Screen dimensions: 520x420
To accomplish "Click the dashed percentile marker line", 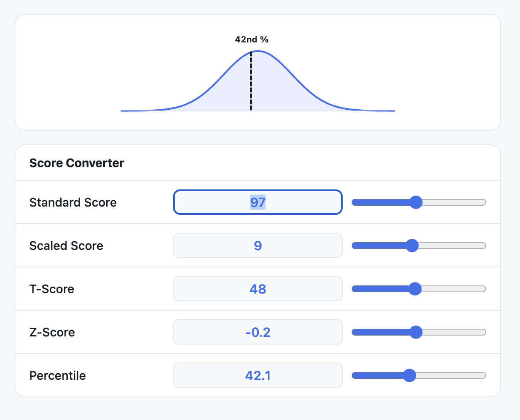I will tap(251, 81).
